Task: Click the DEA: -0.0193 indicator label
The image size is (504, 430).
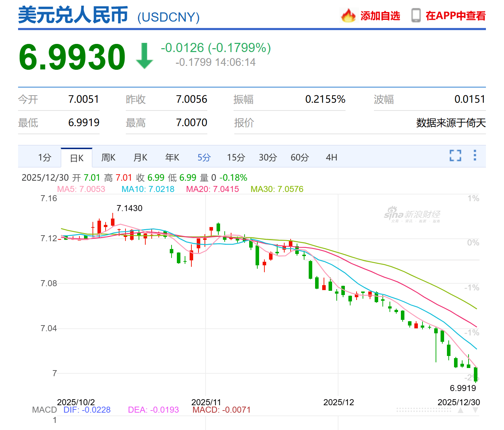Action: click(153, 410)
